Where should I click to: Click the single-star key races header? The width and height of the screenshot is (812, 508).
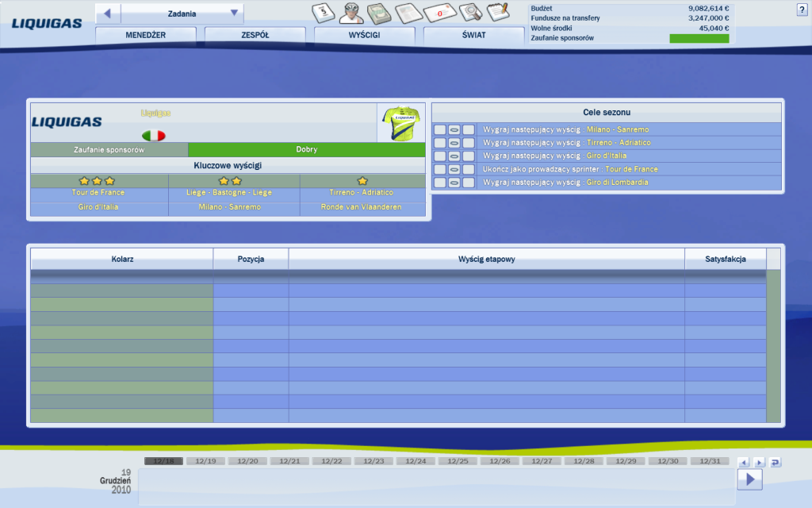click(362, 181)
